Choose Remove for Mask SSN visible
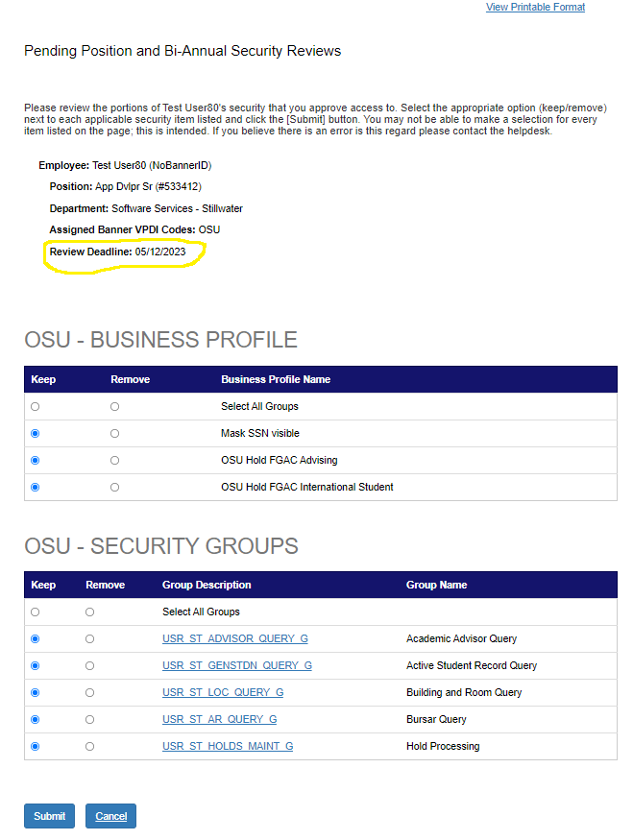Viewport: 633px width, 840px height. (x=114, y=434)
